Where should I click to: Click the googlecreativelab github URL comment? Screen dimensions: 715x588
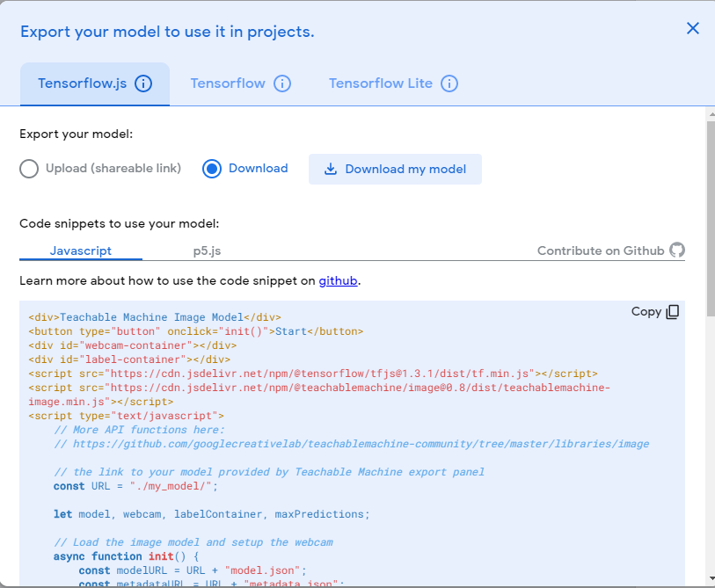[x=352, y=444]
